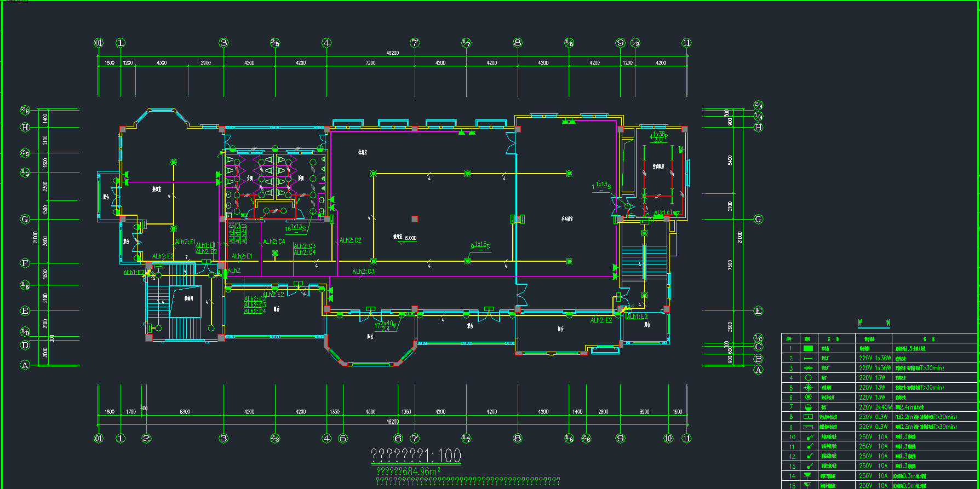Click grid axis bubble G on the left side
The width and height of the screenshot is (980, 489).
click(x=25, y=219)
